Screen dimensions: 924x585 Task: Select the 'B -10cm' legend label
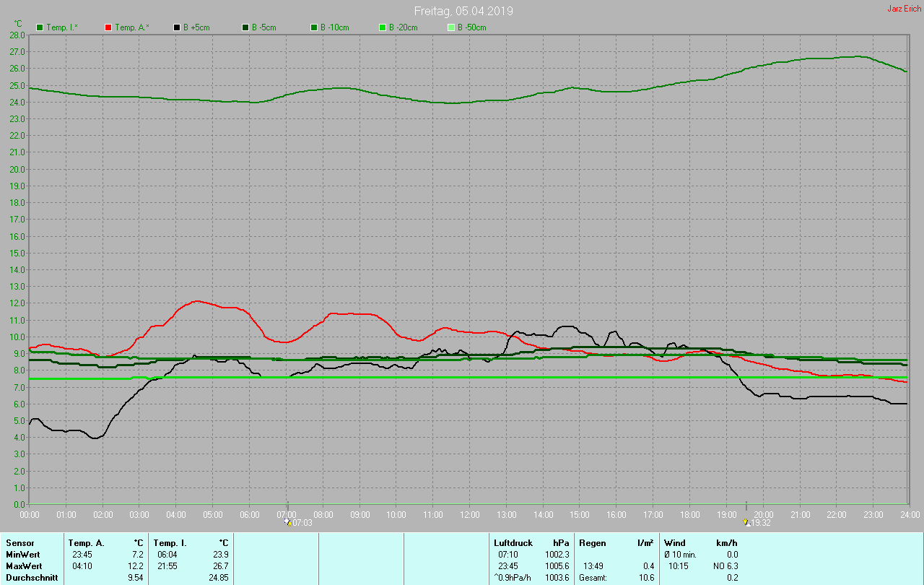(335, 27)
